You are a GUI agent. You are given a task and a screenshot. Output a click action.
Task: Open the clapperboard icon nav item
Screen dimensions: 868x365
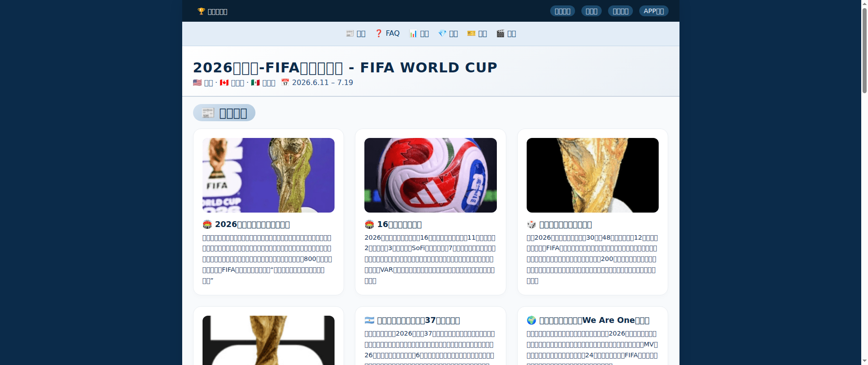pyautogui.click(x=506, y=33)
